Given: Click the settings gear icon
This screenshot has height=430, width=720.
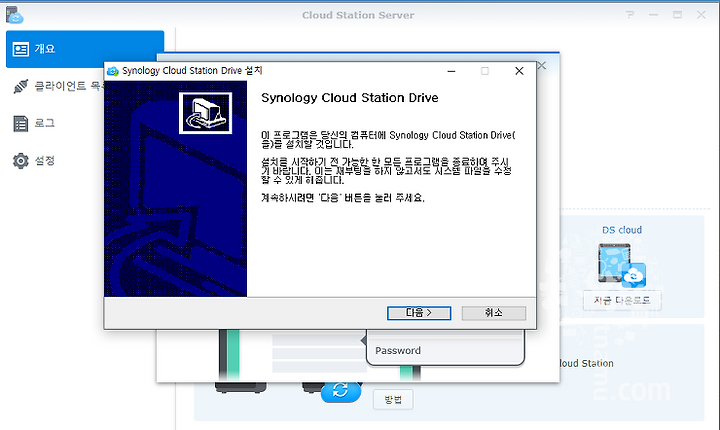Looking at the screenshot, I should tap(21, 161).
